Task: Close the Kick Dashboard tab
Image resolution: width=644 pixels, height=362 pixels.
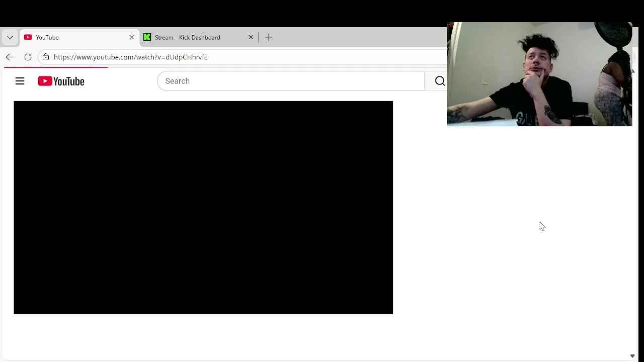Action: (x=251, y=37)
